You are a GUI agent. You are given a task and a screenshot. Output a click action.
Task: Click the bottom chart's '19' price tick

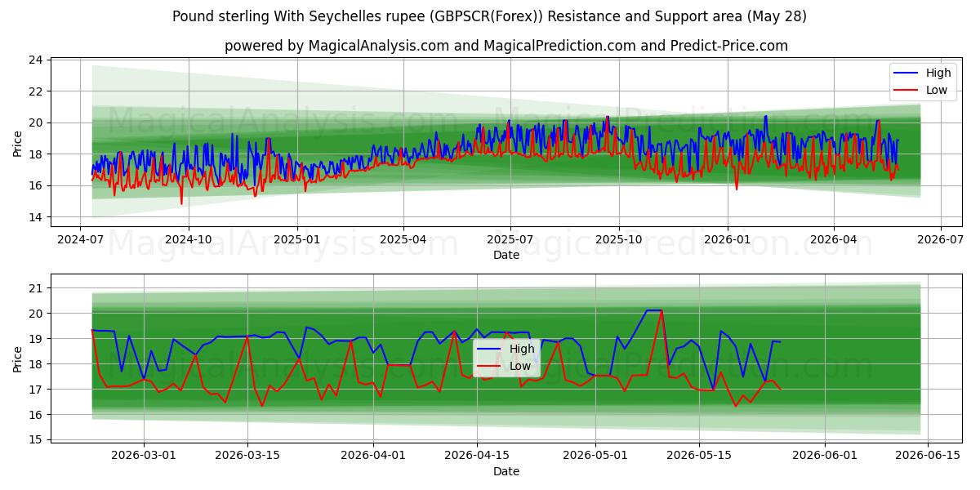36,339
